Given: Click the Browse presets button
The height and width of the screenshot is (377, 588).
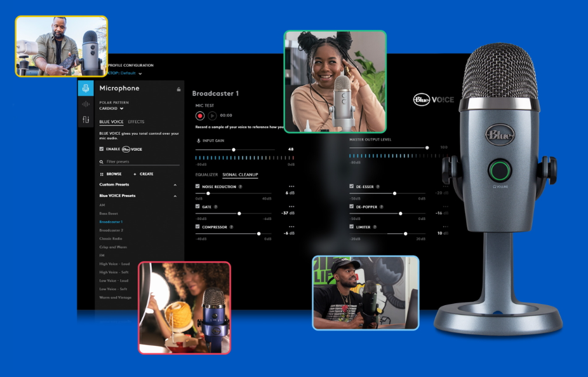Looking at the screenshot, I should (x=111, y=174).
